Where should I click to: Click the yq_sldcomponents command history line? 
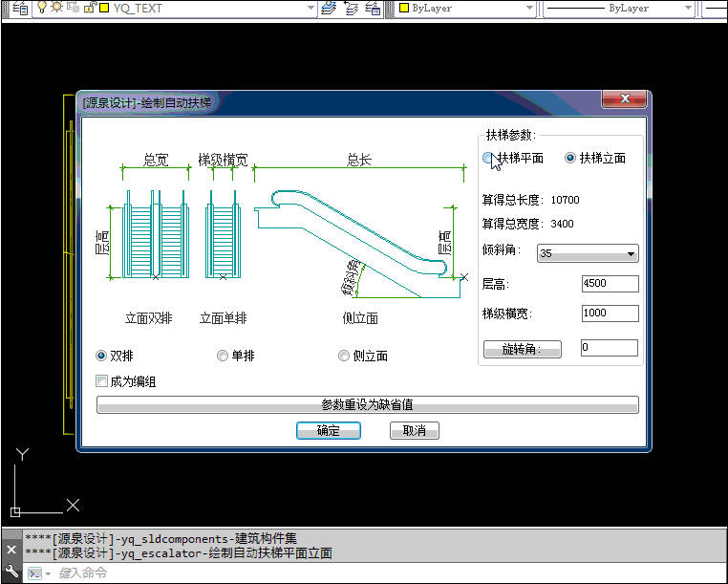tap(161, 539)
